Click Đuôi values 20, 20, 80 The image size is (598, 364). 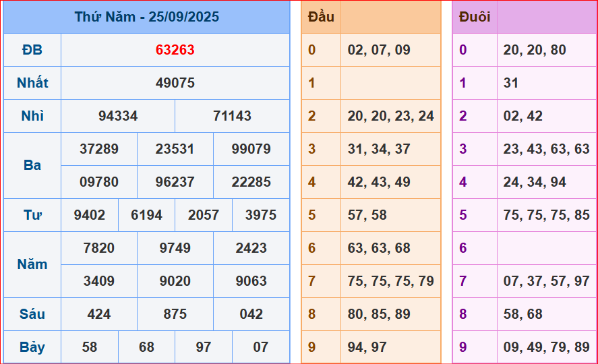[x=535, y=50]
